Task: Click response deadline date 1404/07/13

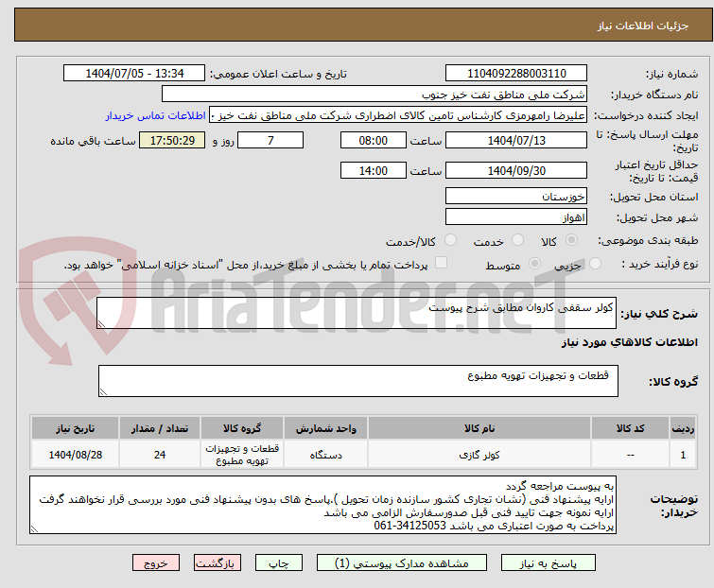Action: pyautogui.click(x=516, y=140)
